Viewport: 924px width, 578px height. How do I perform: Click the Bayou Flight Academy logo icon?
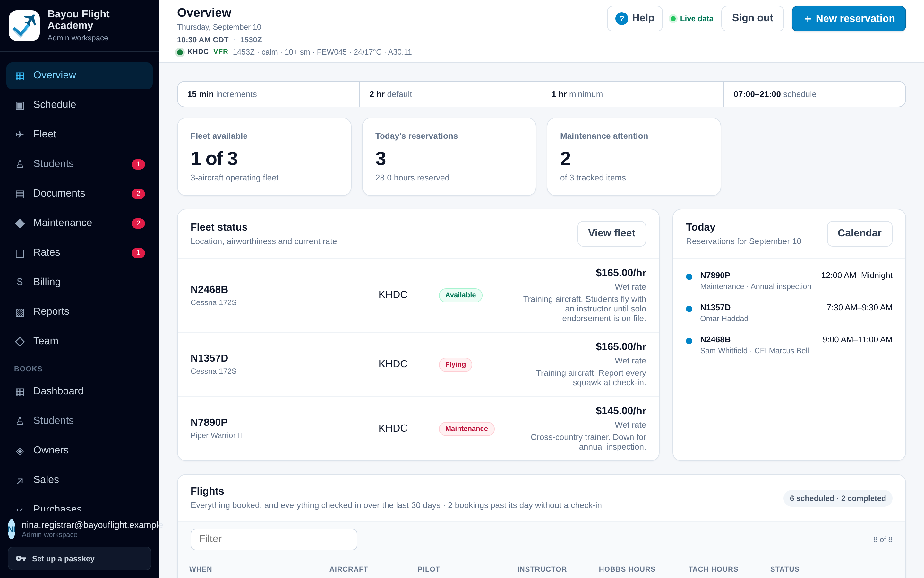(x=24, y=26)
